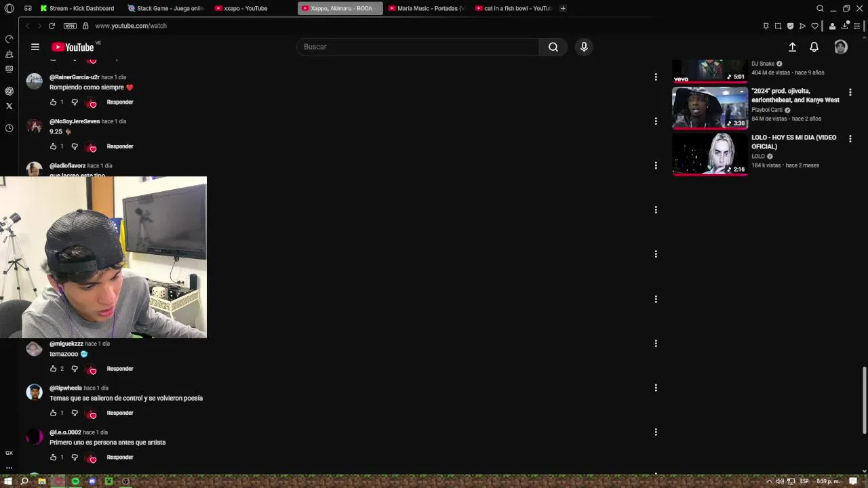Viewport: 868px width, 488px height.
Task: Show hidden system tray icons chevron
Action: 769,481
